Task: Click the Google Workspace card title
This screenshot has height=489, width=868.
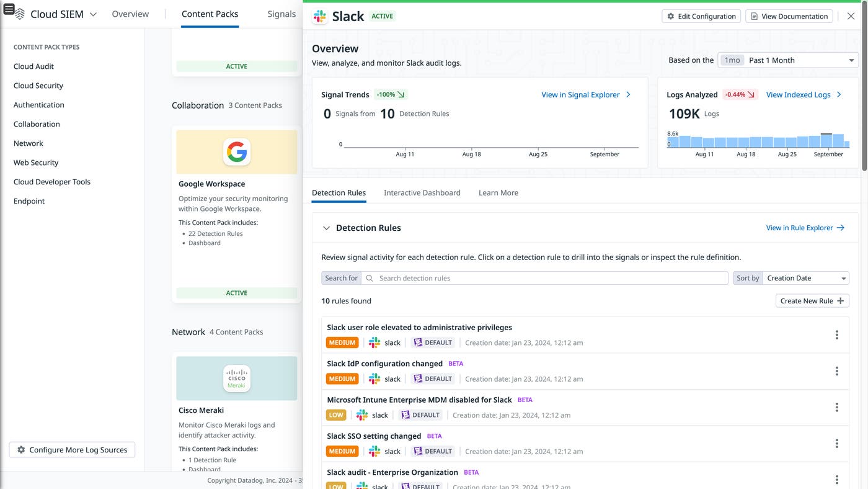Action: point(212,184)
